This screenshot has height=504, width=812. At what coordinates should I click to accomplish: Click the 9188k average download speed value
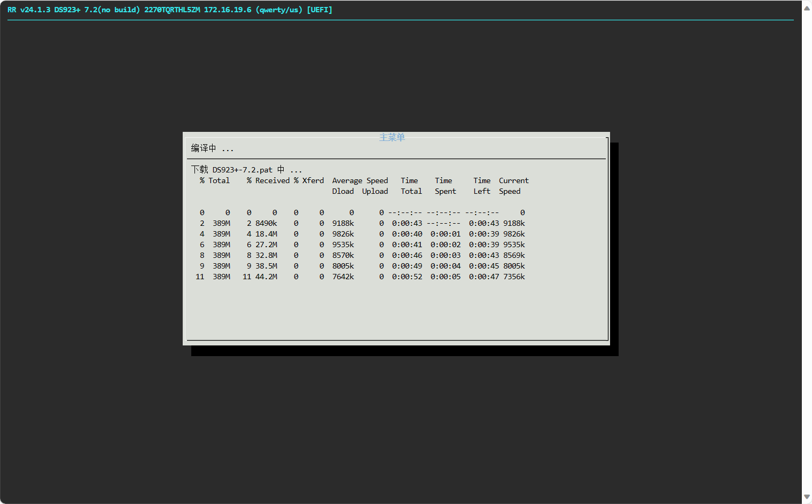click(x=343, y=223)
